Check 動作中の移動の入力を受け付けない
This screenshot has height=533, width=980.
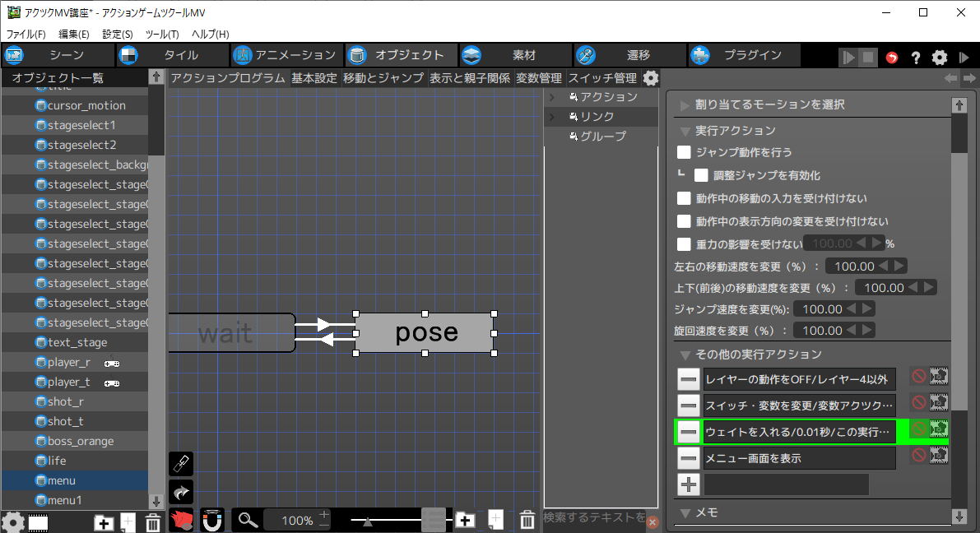(x=684, y=198)
